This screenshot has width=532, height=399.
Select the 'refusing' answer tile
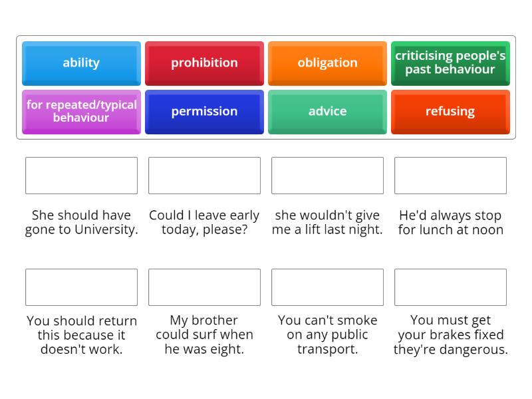450,112
